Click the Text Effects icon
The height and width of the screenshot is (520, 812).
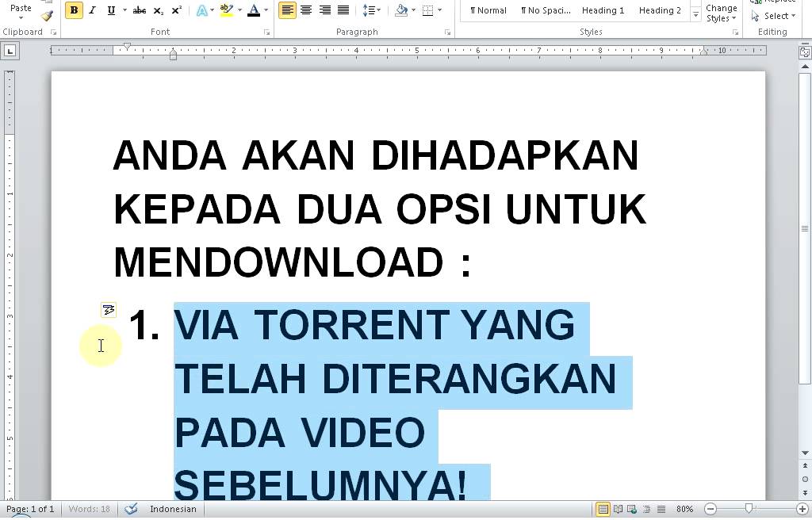click(202, 10)
